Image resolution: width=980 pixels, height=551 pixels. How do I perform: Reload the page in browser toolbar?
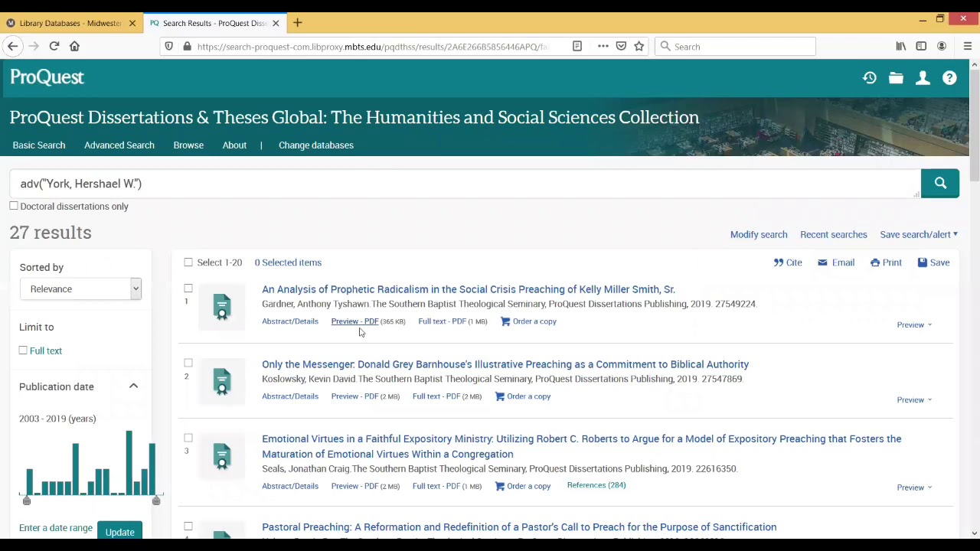(x=54, y=47)
